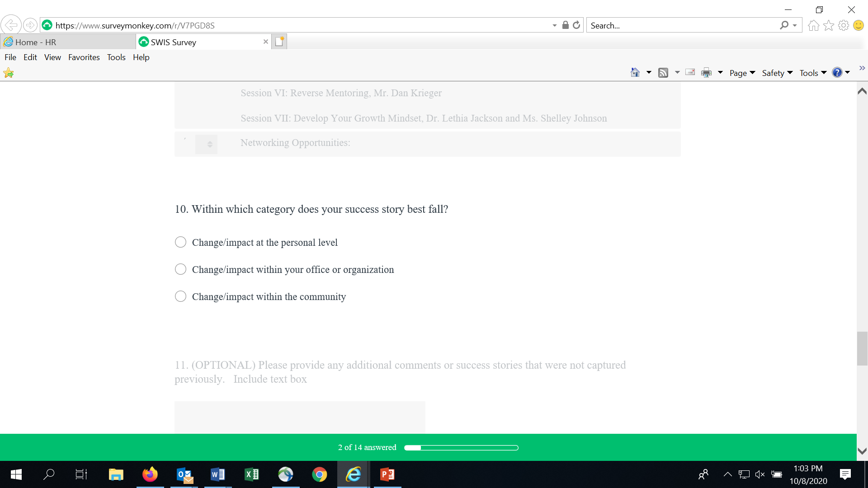Click the survey progress bar
The height and width of the screenshot is (488, 868).
click(461, 448)
